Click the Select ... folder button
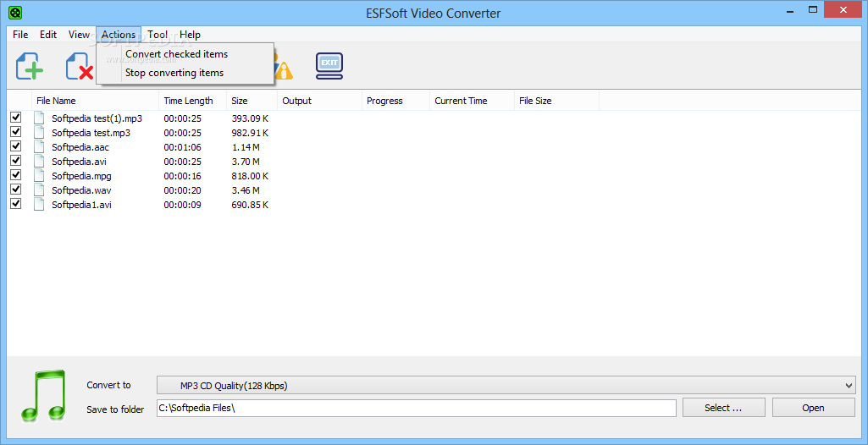 coord(723,408)
